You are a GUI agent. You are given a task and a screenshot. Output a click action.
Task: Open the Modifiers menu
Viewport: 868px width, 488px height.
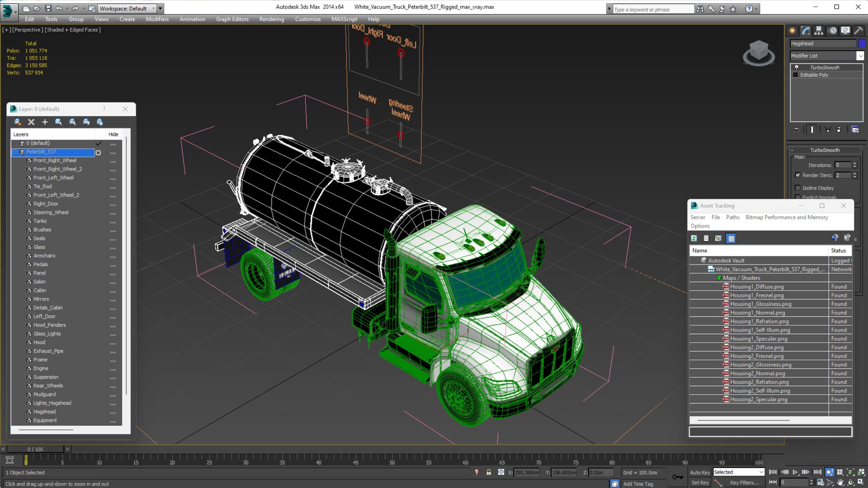[157, 19]
